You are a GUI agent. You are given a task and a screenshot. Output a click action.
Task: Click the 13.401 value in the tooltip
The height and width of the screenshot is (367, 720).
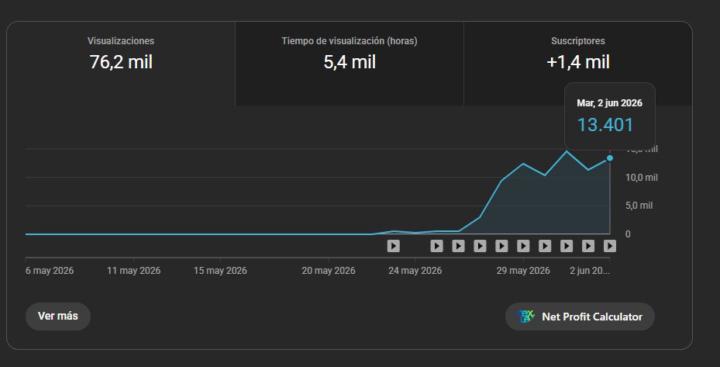(605, 125)
